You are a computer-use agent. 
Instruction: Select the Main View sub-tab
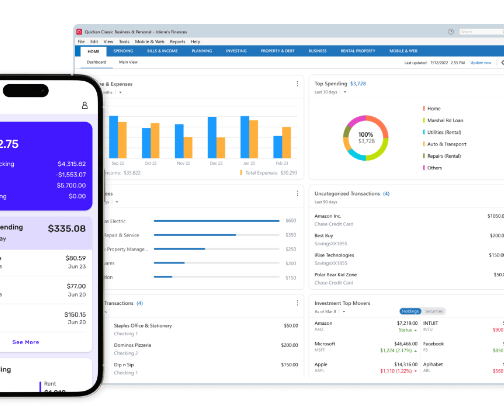(x=128, y=62)
